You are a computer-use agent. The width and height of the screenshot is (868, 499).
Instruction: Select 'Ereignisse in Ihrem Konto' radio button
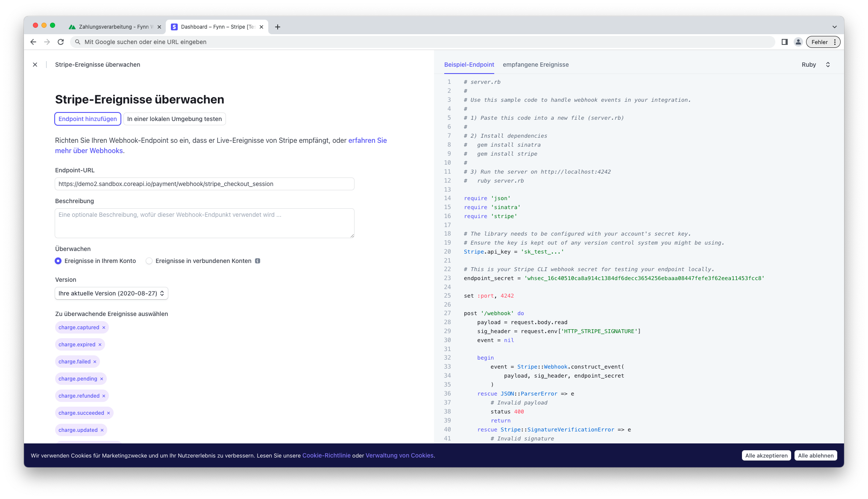pos(58,261)
